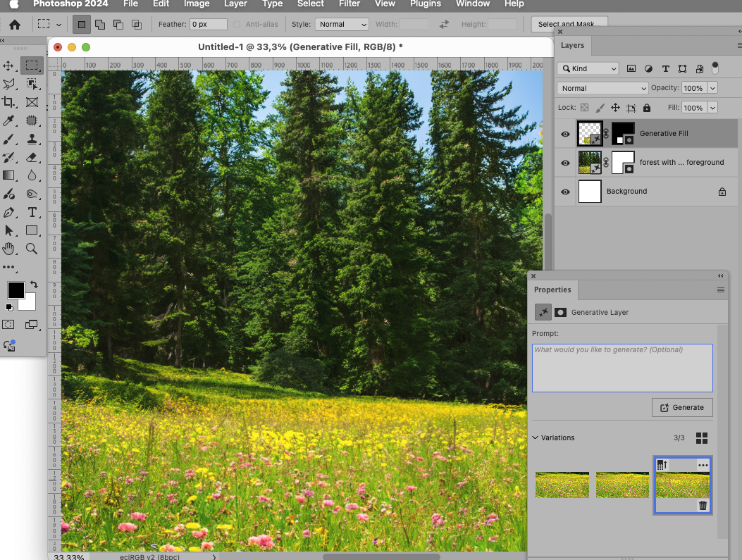The image size is (742, 560).
Task: Open the Normal blend mode dropdown
Action: [x=602, y=87]
